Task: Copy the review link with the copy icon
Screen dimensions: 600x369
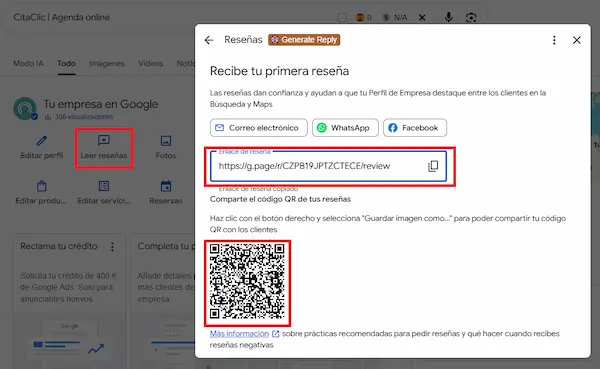Action: tap(433, 166)
